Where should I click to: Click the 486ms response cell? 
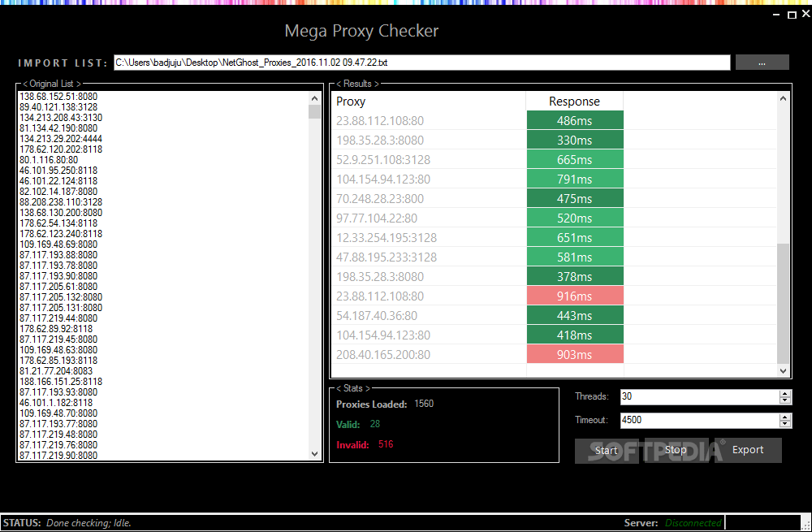[x=575, y=121]
